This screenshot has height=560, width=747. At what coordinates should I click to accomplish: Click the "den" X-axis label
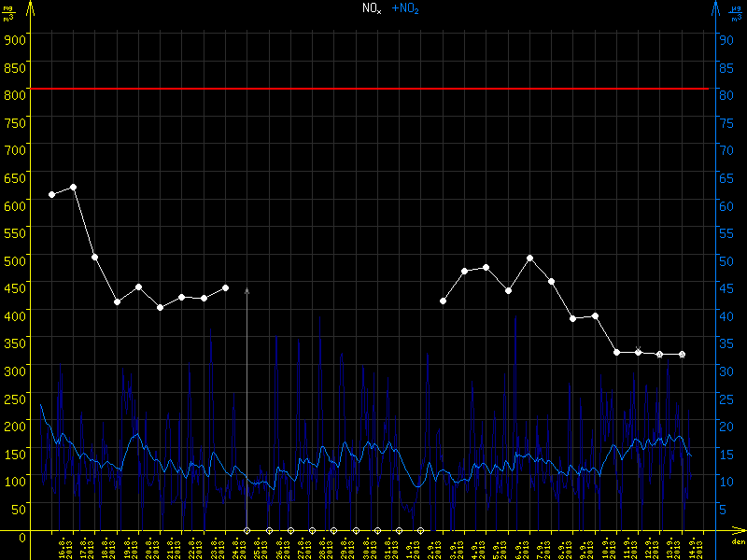[738, 542]
